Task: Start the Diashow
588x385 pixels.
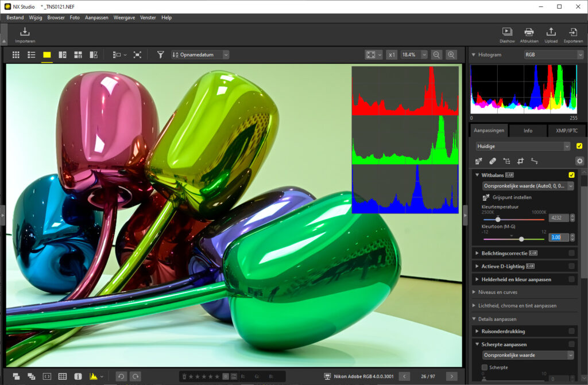Action: click(507, 32)
